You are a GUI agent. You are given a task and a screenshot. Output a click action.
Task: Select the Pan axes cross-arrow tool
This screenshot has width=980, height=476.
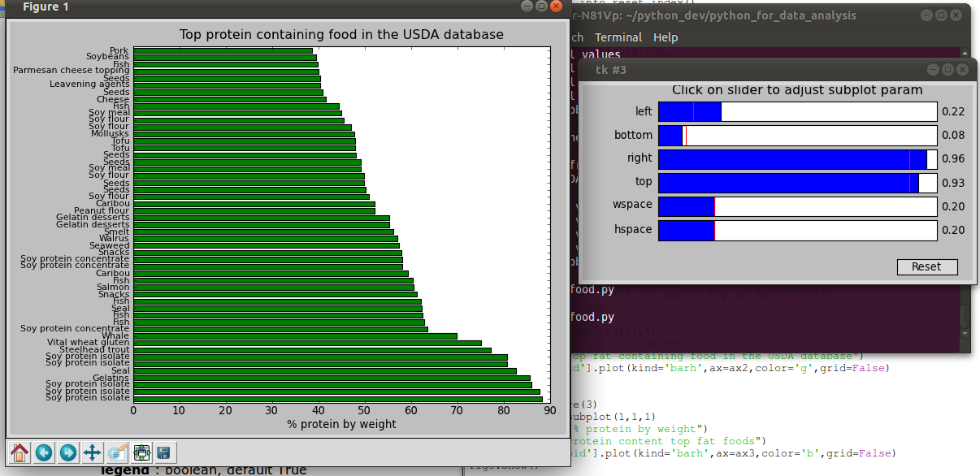click(93, 452)
